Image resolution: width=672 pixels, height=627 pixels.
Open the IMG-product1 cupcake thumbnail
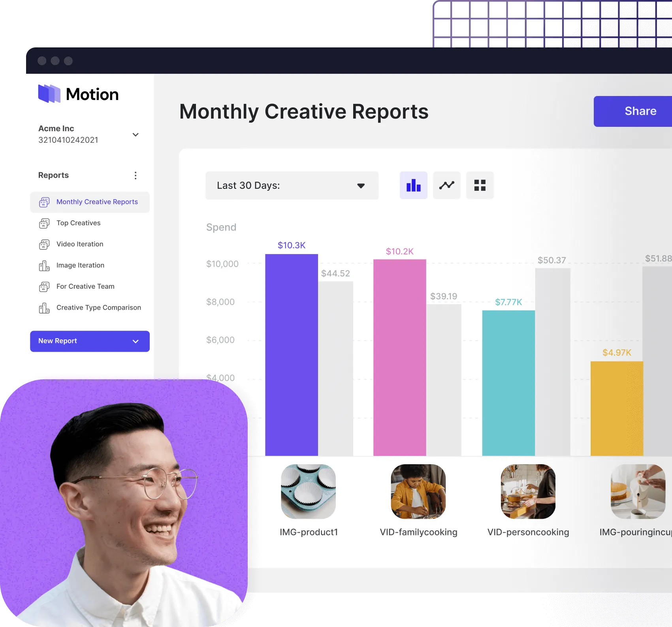pyautogui.click(x=309, y=491)
